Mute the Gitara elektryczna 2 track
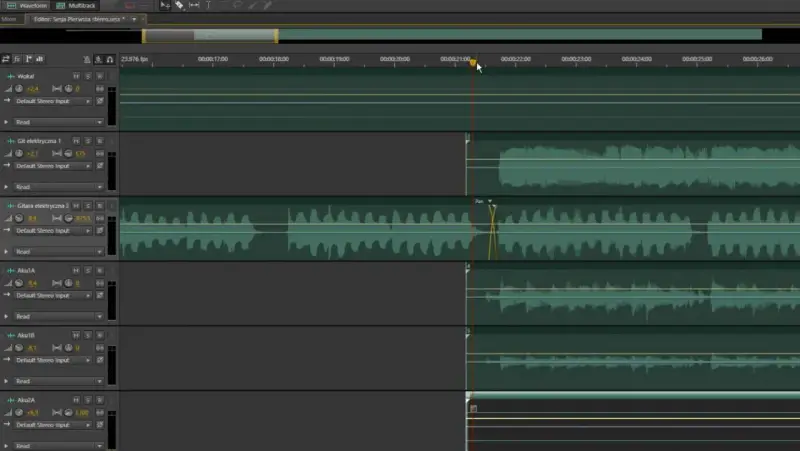This screenshot has width=800, height=451. click(76, 206)
